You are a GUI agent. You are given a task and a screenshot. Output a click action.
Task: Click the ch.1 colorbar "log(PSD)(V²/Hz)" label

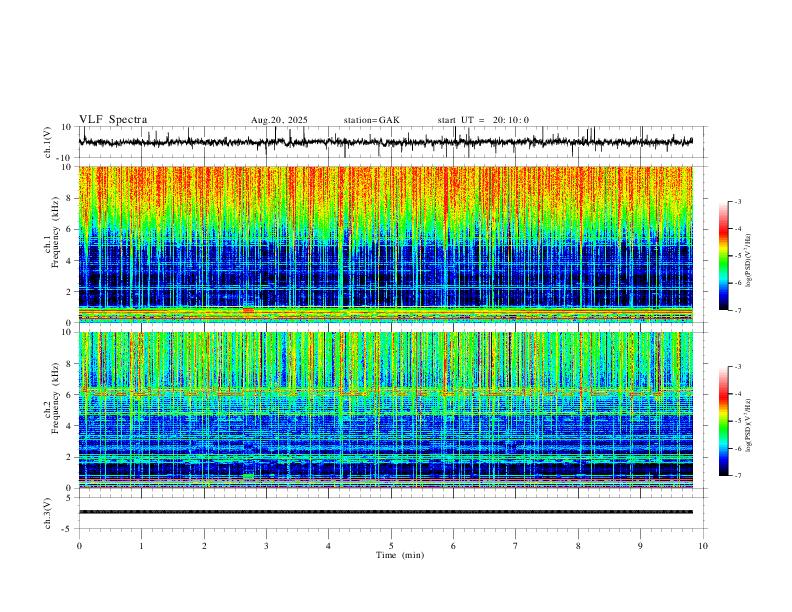pyautogui.click(x=748, y=261)
